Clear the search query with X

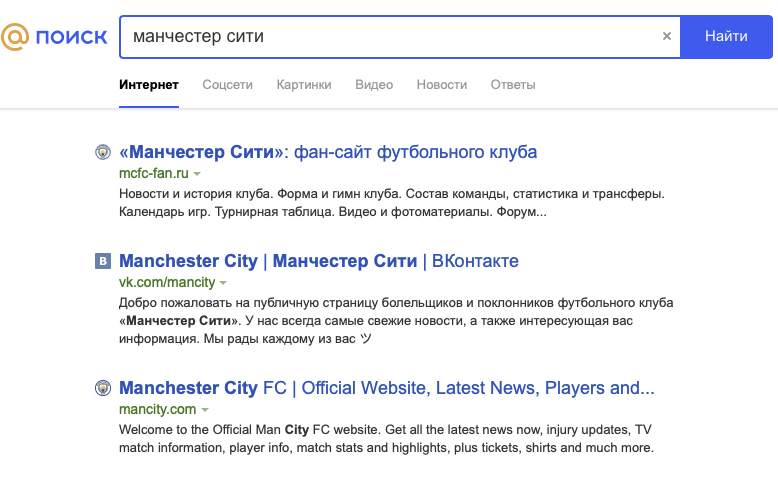click(x=667, y=37)
